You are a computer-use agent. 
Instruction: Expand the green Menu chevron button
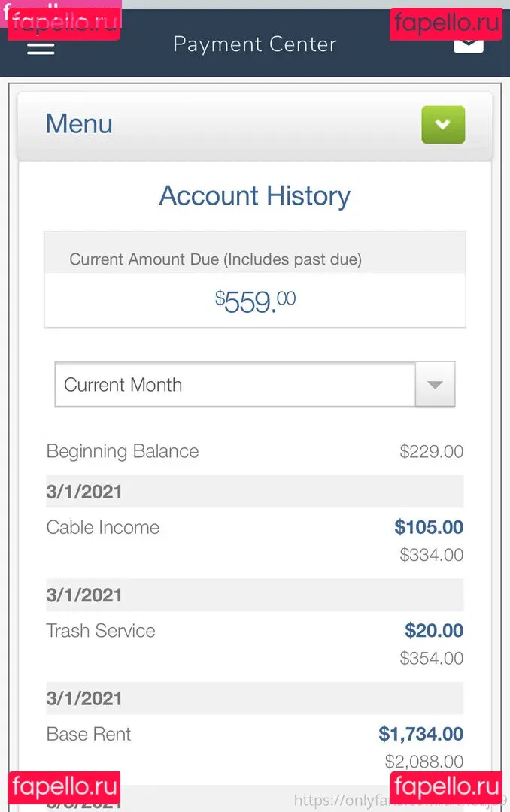pos(443,125)
